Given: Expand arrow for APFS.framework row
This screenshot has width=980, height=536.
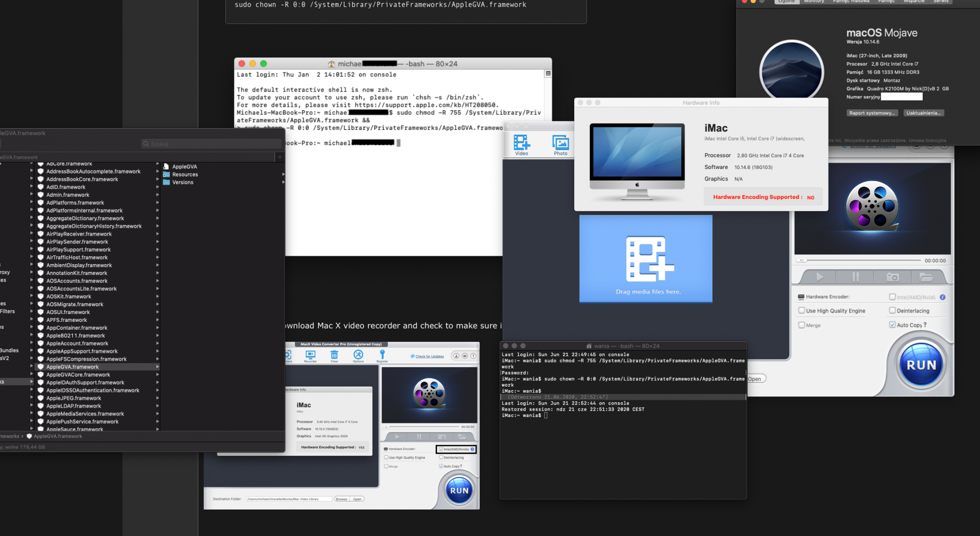Looking at the screenshot, I should (157, 320).
